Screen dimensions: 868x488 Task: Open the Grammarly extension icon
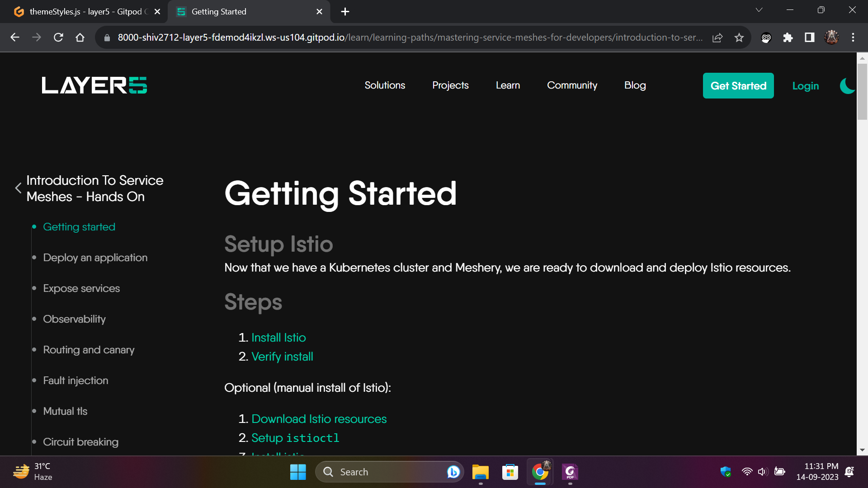coord(766,38)
